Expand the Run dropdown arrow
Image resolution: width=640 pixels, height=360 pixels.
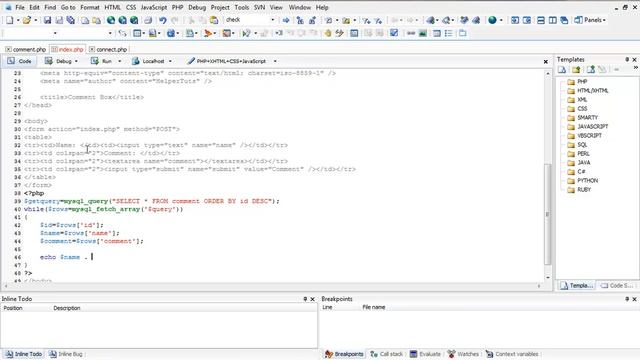(120, 61)
